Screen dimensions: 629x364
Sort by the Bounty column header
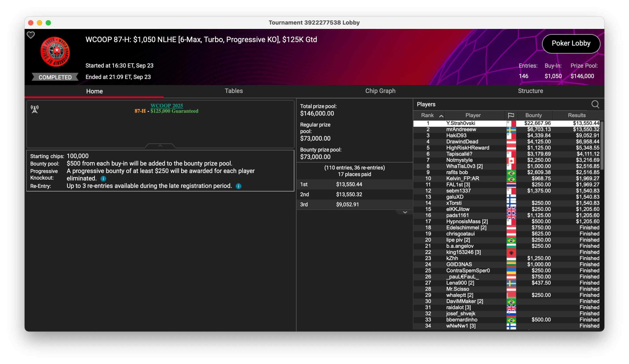(533, 115)
